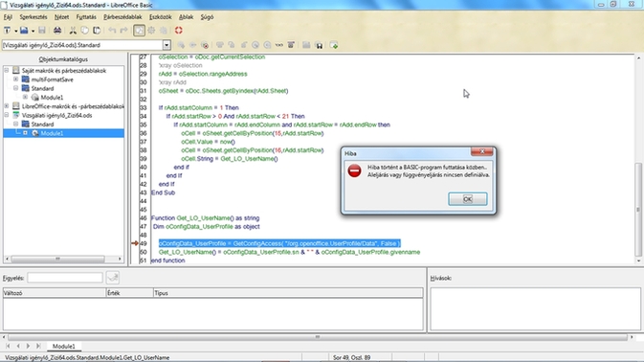Viewport: 644px width, 362px height.
Task: Click the Paste clipboard icon
Action: (97, 31)
